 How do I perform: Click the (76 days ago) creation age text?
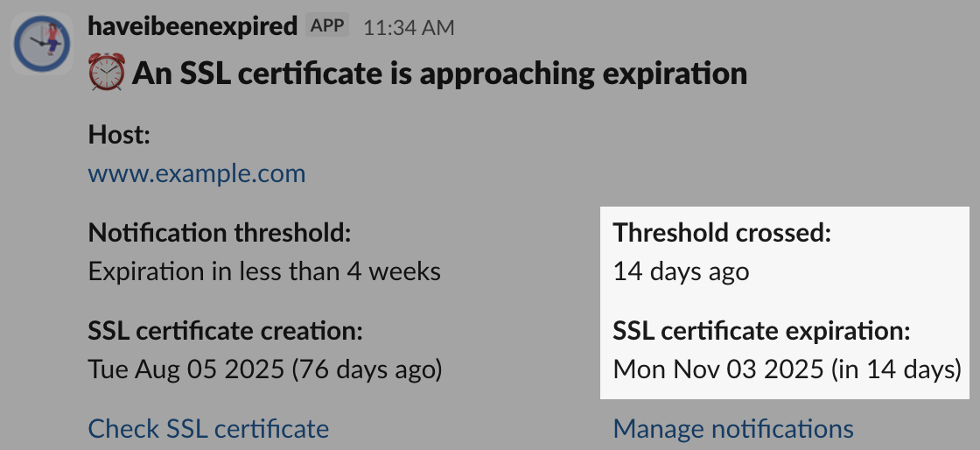point(366,369)
